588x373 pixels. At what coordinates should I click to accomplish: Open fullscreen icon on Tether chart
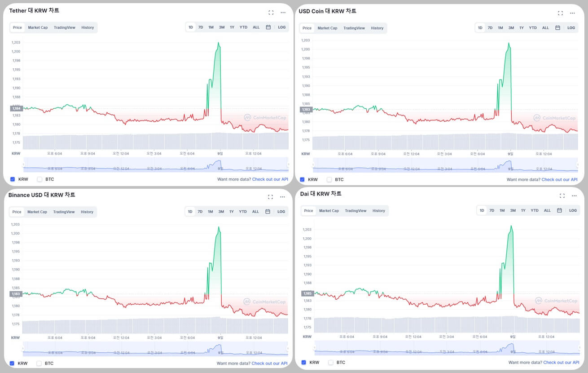(x=271, y=13)
